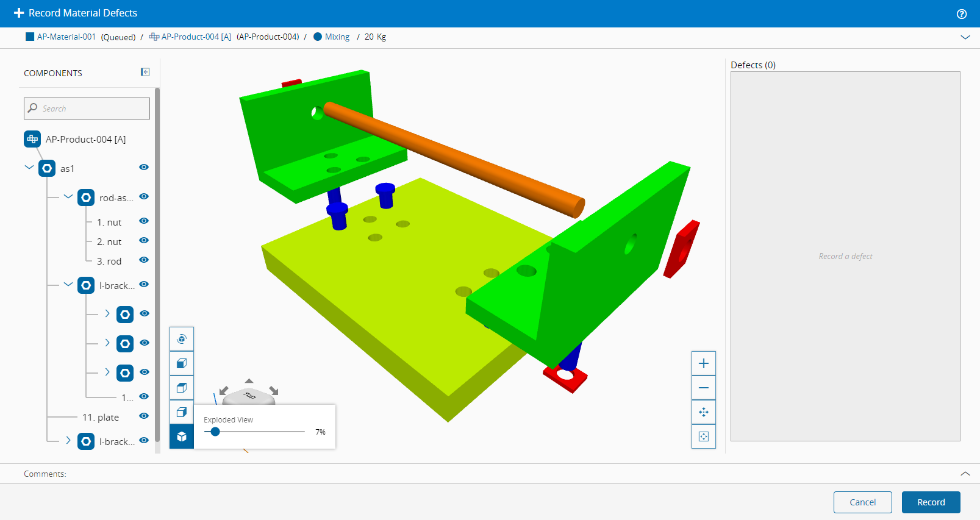Collapse the rod-as... tree node

[68, 196]
